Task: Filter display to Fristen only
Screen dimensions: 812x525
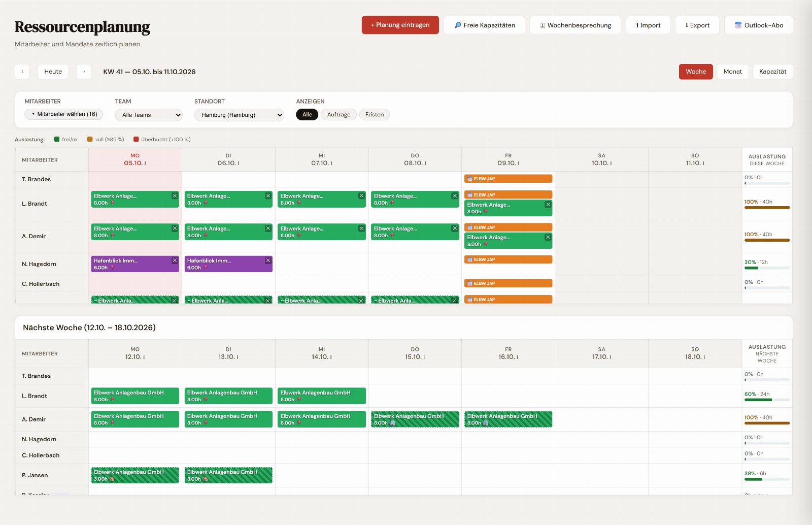Action: 375,115
